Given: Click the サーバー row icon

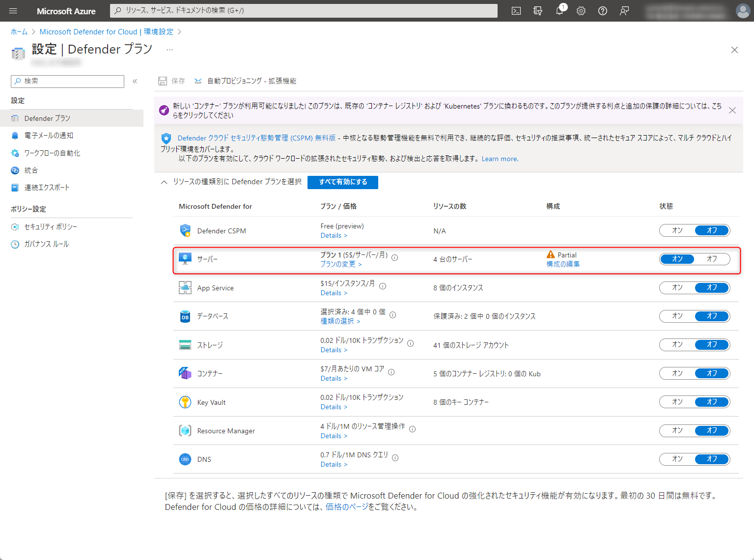Looking at the screenshot, I should point(185,259).
